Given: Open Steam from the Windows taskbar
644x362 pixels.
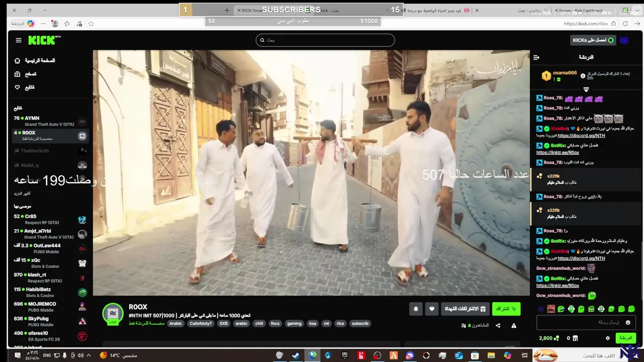Looking at the screenshot, I should 295,355.
